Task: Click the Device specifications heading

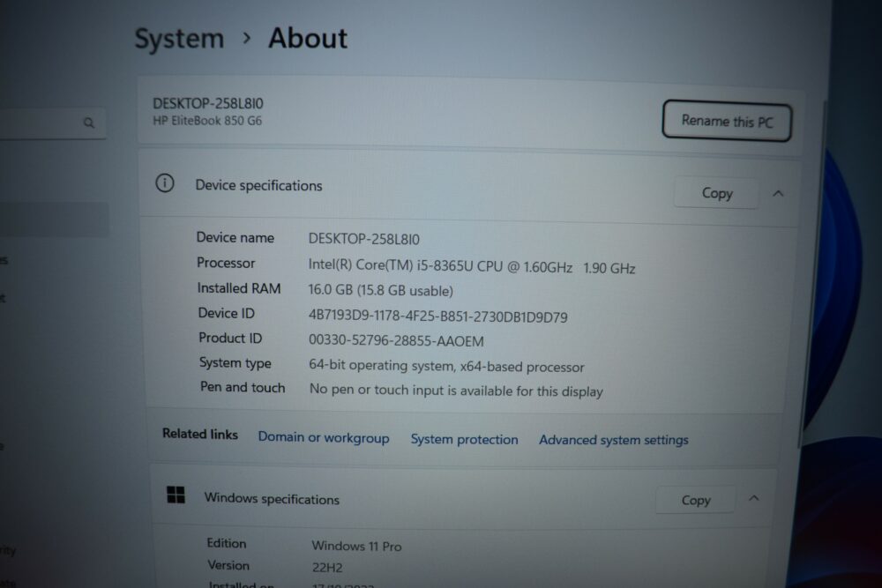Action: point(258,185)
